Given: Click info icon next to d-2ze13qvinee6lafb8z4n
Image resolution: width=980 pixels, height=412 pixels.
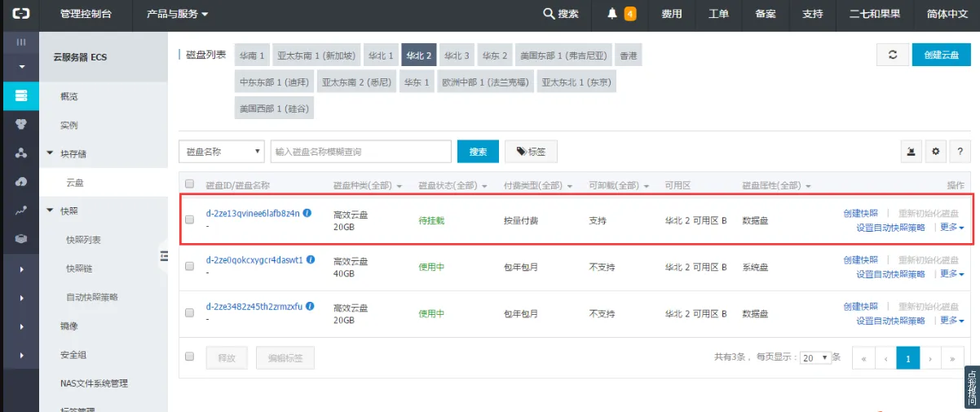Looking at the screenshot, I should click(x=307, y=213).
